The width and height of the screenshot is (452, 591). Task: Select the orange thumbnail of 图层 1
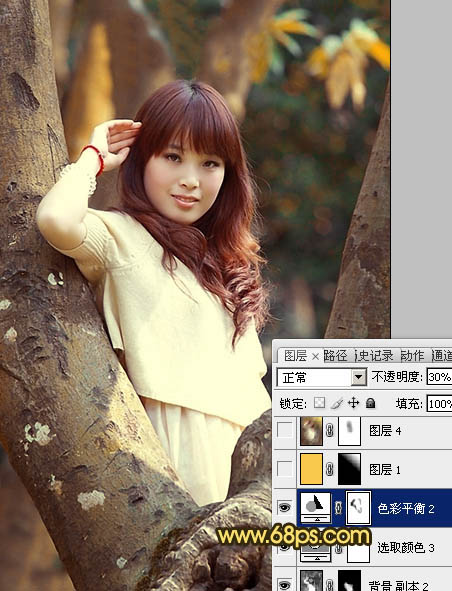tap(311, 469)
